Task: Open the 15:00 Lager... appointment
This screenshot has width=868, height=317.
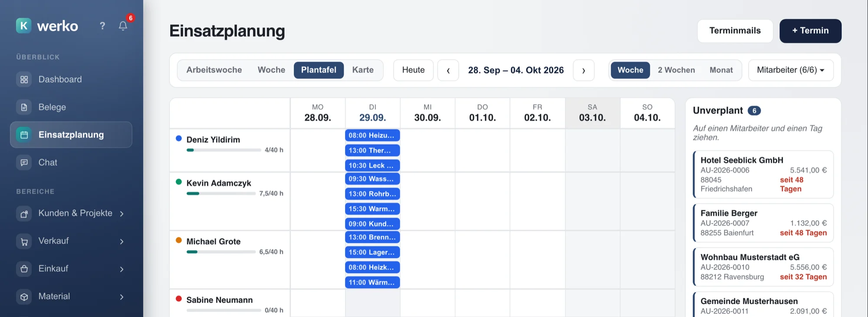Action: (372, 252)
